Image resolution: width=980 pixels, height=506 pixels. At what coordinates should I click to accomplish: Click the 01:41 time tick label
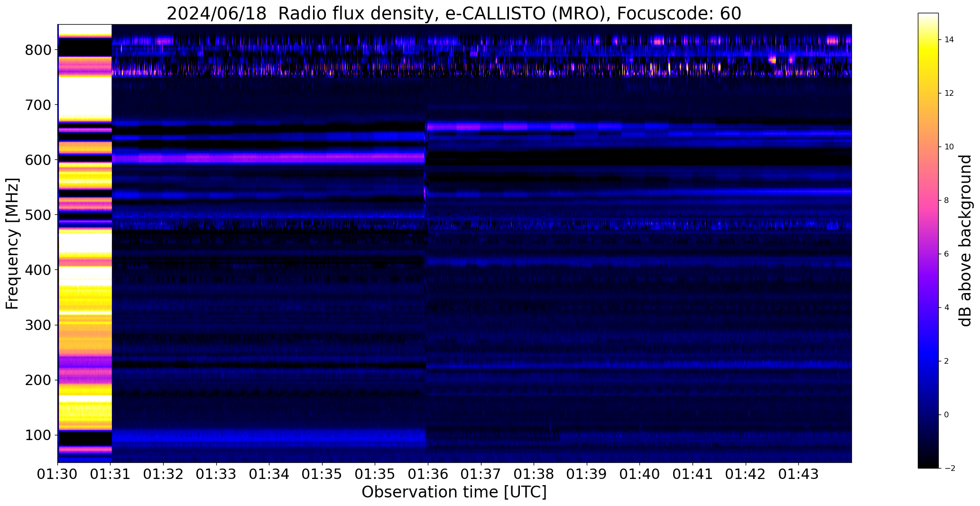point(693,474)
